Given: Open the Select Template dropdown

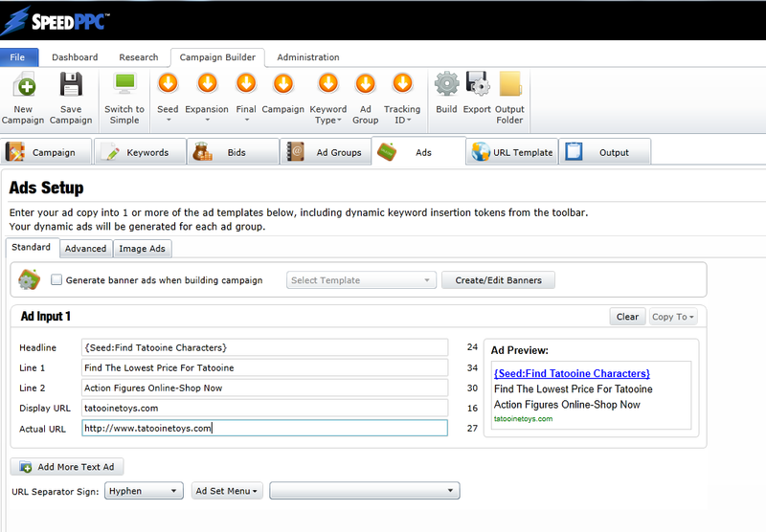Looking at the screenshot, I should 360,280.
